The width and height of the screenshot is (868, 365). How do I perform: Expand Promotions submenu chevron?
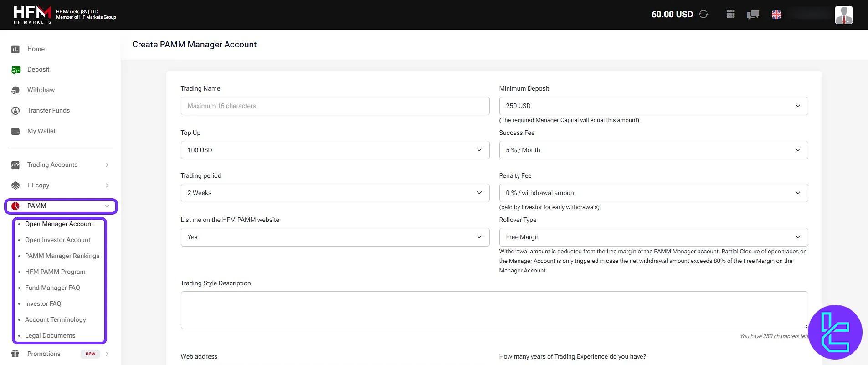pyautogui.click(x=107, y=354)
